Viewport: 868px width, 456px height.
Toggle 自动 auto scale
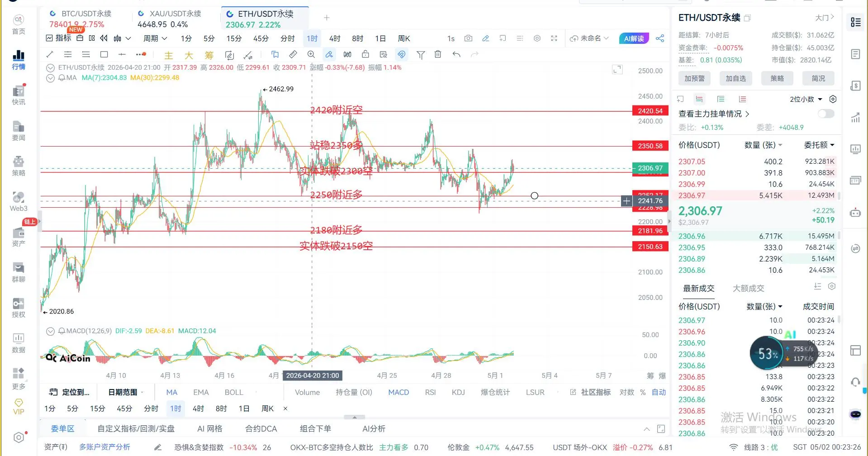click(x=659, y=392)
